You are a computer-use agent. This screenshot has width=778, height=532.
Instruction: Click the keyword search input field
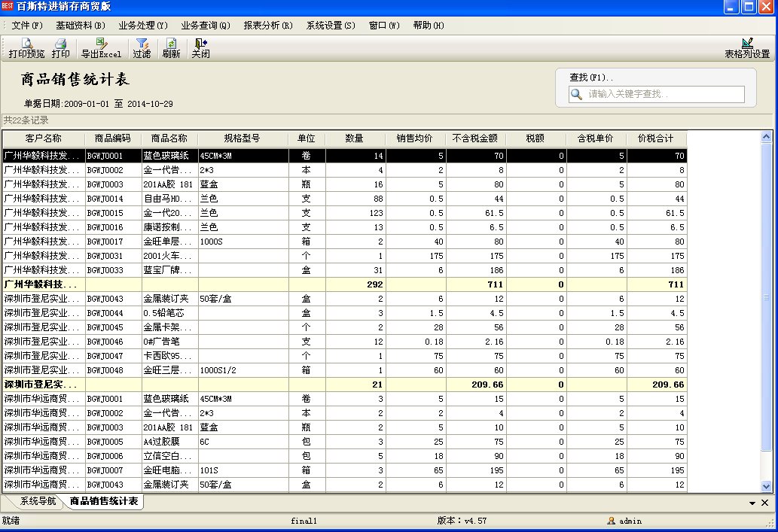[x=664, y=94]
